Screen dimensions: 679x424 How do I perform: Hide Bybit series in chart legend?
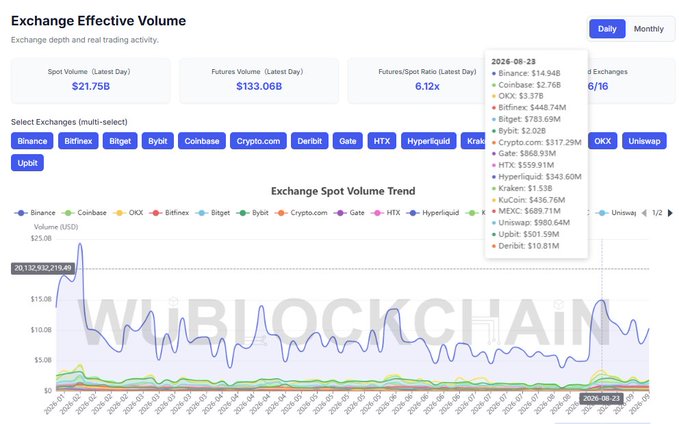point(252,213)
